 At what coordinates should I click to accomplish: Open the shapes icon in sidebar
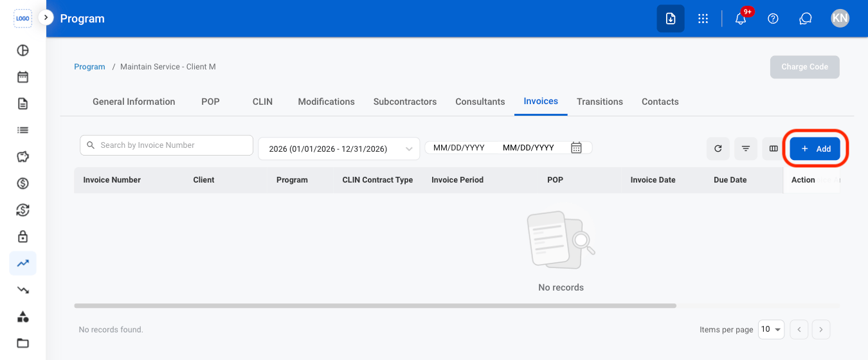pyautogui.click(x=23, y=316)
